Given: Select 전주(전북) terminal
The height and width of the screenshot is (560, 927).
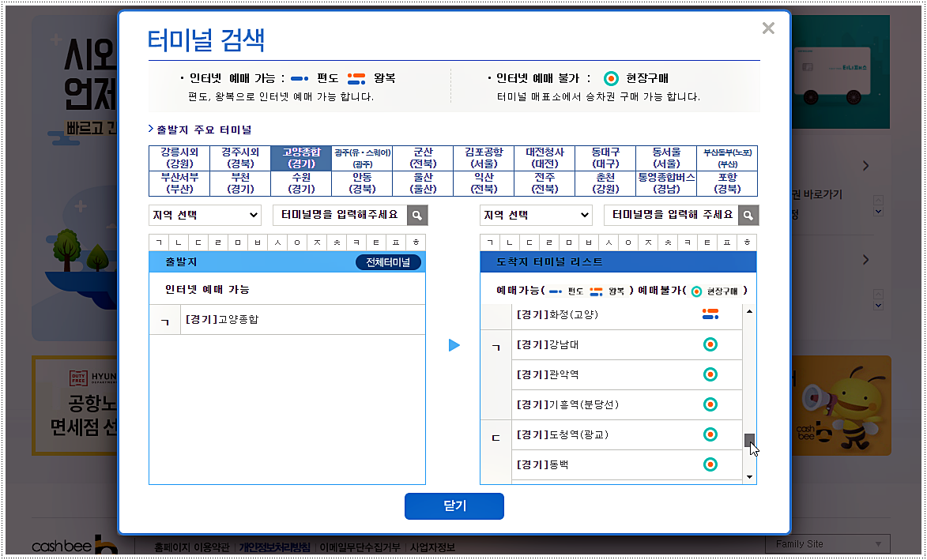Looking at the screenshot, I should tap(545, 184).
